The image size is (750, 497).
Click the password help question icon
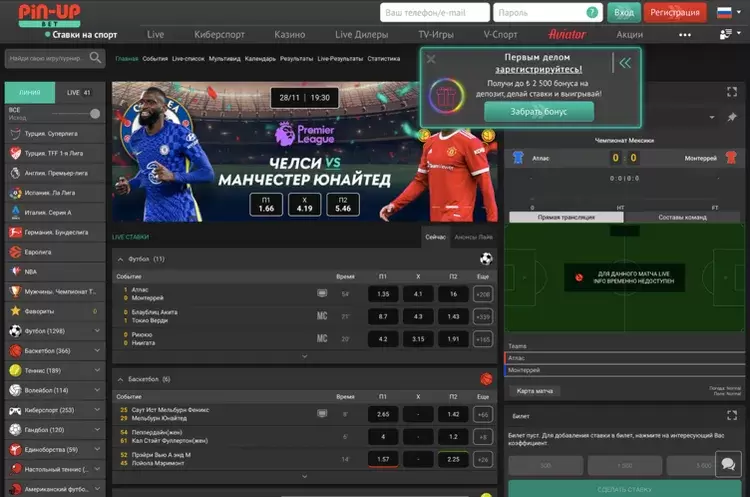click(x=591, y=13)
